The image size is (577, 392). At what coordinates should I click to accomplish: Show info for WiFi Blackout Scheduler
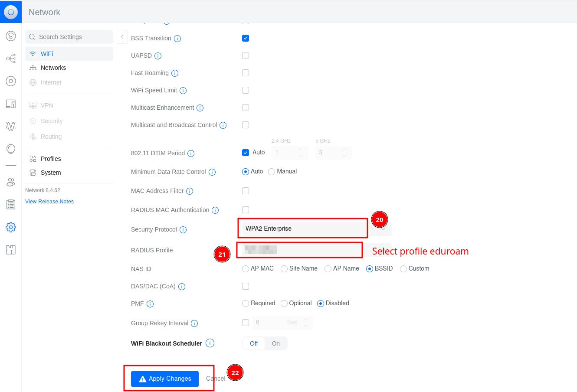pyautogui.click(x=210, y=343)
